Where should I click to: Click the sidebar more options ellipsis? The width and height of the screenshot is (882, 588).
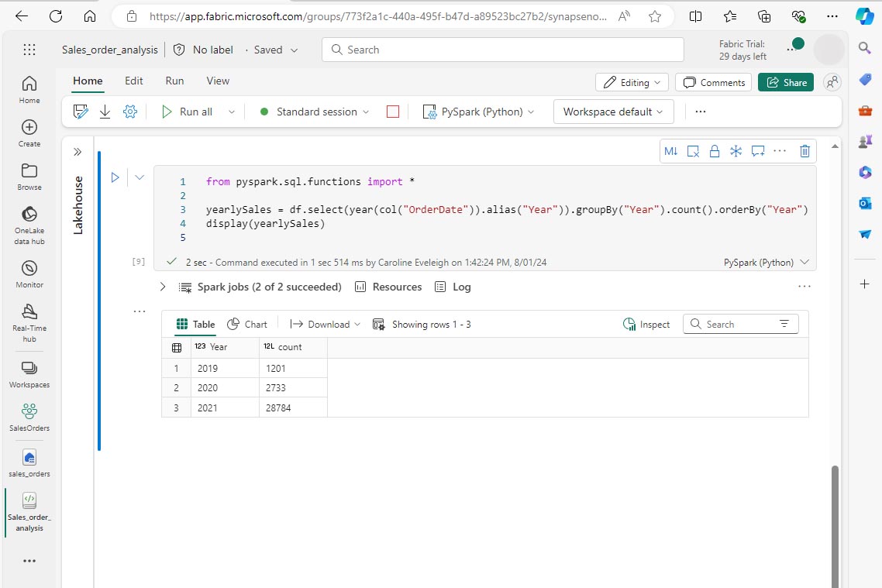click(x=29, y=561)
